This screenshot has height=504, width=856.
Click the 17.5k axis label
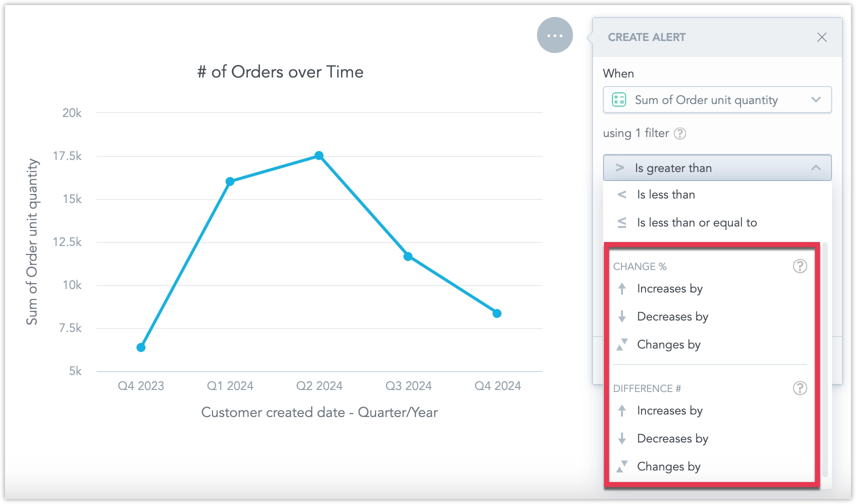(x=67, y=156)
